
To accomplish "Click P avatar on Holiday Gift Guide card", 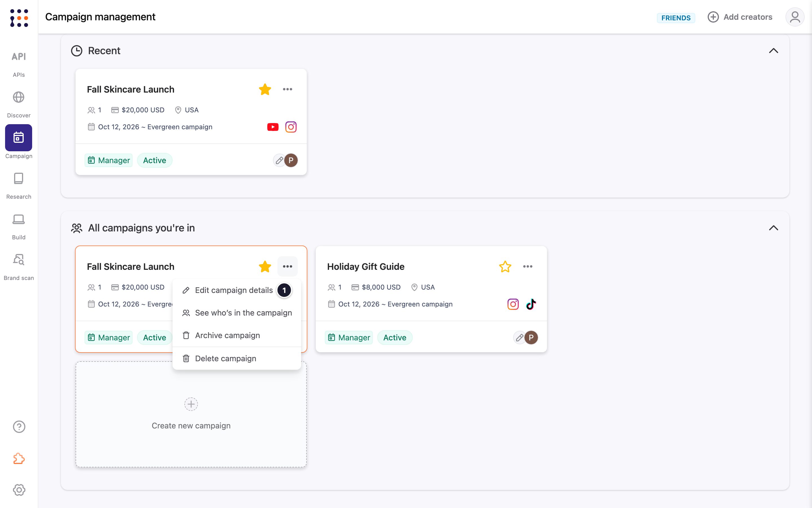I will click(x=531, y=337).
